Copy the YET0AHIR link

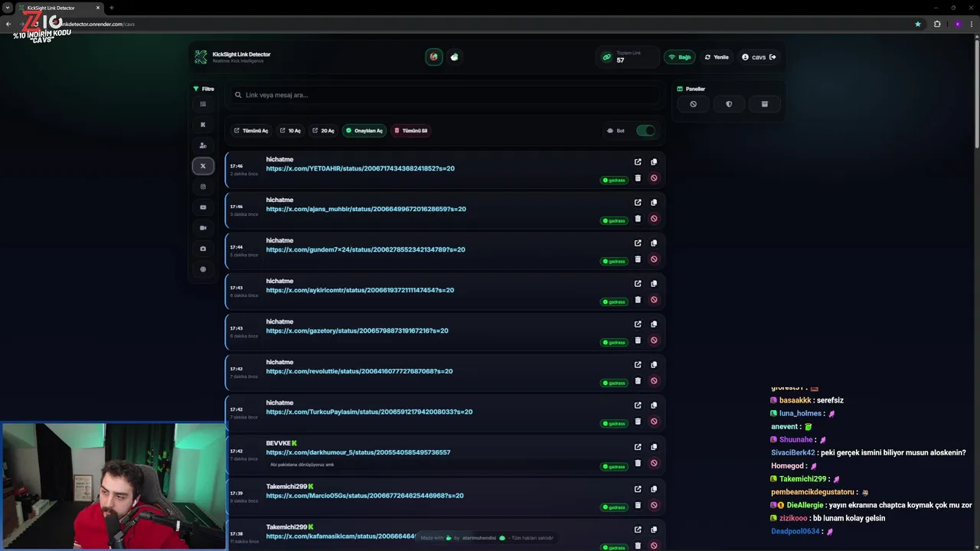coord(654,162)
